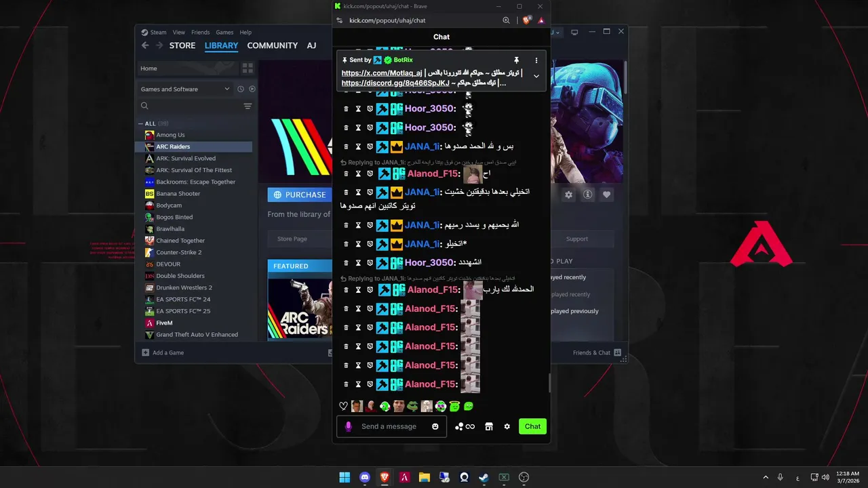The width and height of the screenshot is (868, 488).
Task: Click the Steam library search magnifier
Action: pyautogui.click(x=144, y=106)
